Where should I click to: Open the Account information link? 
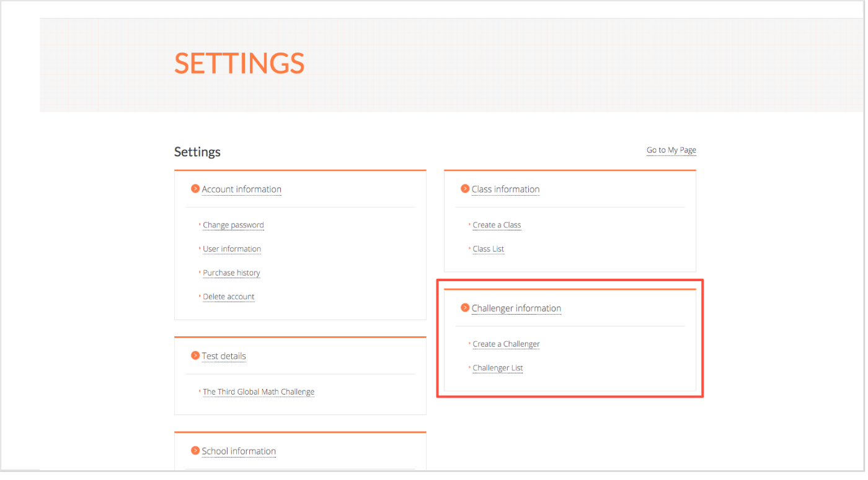[242, 190]
